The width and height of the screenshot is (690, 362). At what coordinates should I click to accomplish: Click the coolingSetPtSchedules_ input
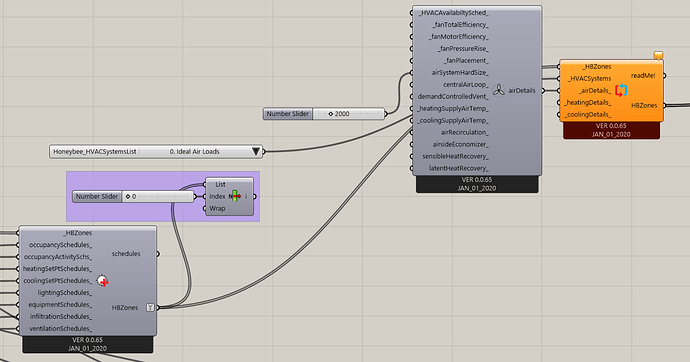[x=58, y=281]
